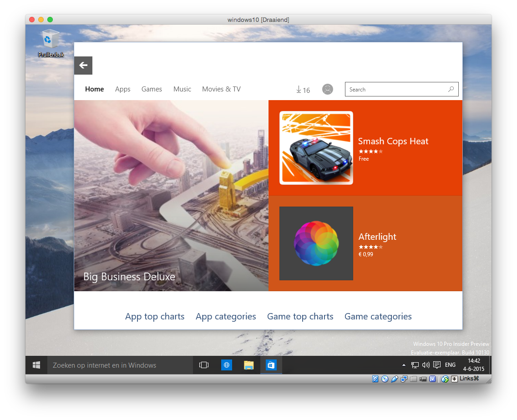
Task: Open the volume speaker tray icon
Action: point(426,365)
